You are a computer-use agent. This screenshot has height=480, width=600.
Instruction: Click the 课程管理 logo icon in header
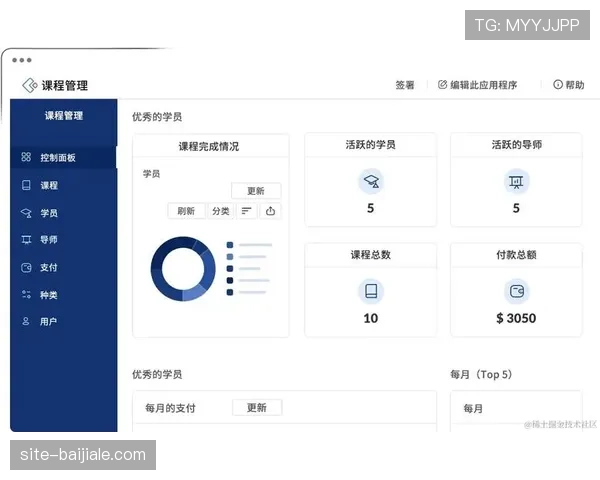click(x=29, y=85)
